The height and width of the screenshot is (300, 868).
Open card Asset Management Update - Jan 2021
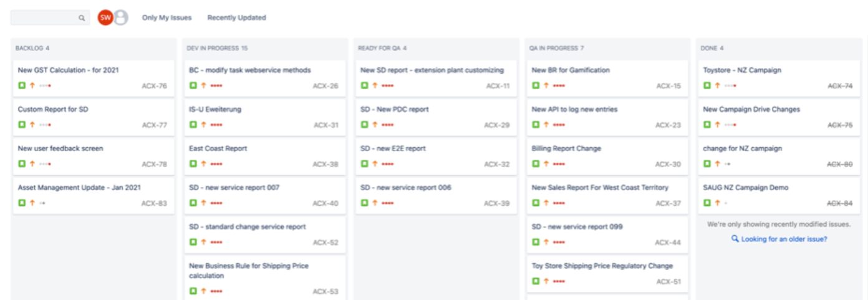coord(94,196)
